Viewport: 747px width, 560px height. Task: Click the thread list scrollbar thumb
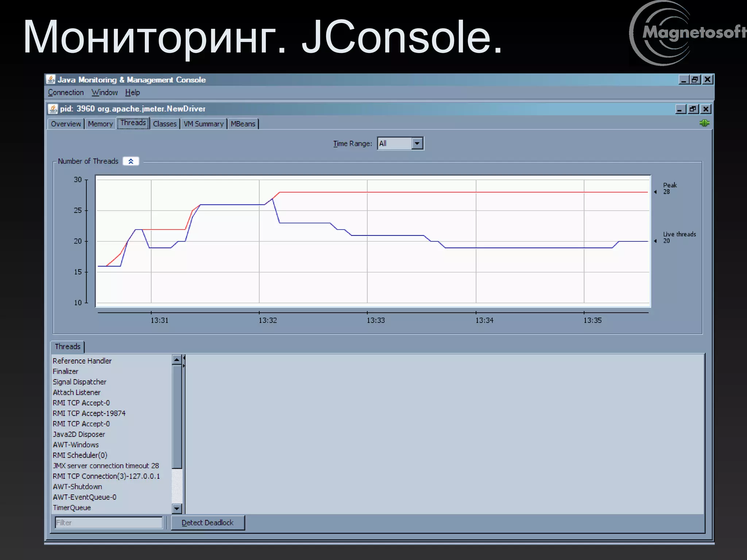177,417
